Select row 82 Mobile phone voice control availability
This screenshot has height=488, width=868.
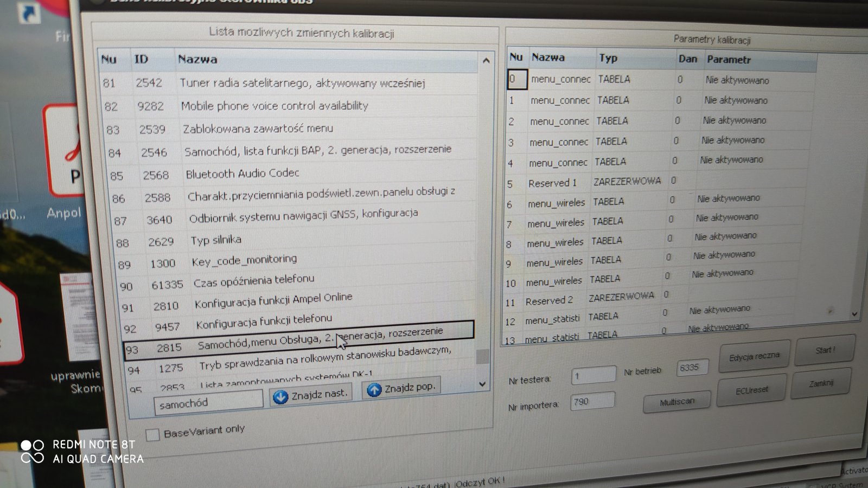[291, 106]
